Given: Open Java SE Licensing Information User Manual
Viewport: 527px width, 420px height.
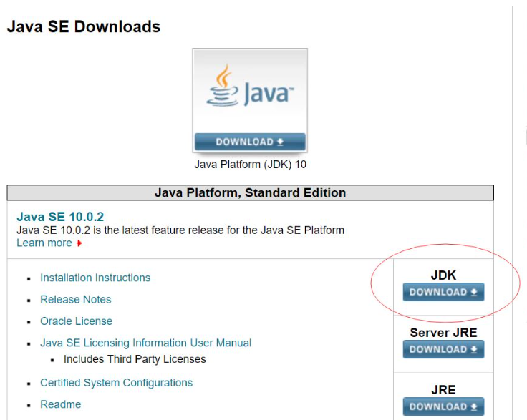Looking at the screenshot, I should coord(145,343).
